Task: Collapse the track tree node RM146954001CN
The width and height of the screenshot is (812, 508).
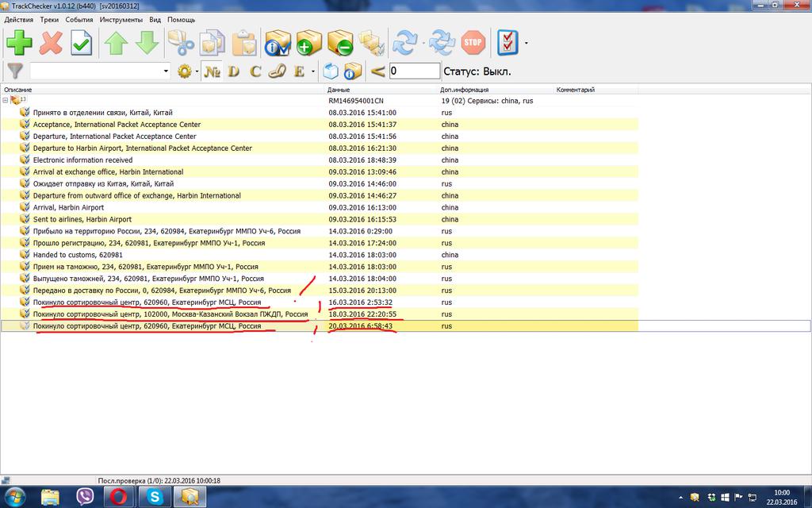Action: pyautogui.click(x=6, y=101)
